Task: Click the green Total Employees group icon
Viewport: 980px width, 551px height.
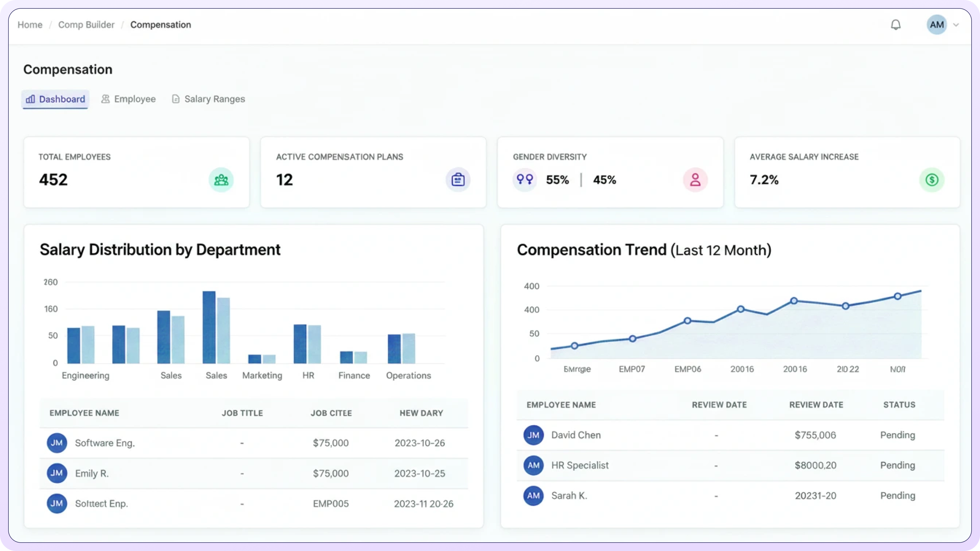Action: (x=221, y=180)
